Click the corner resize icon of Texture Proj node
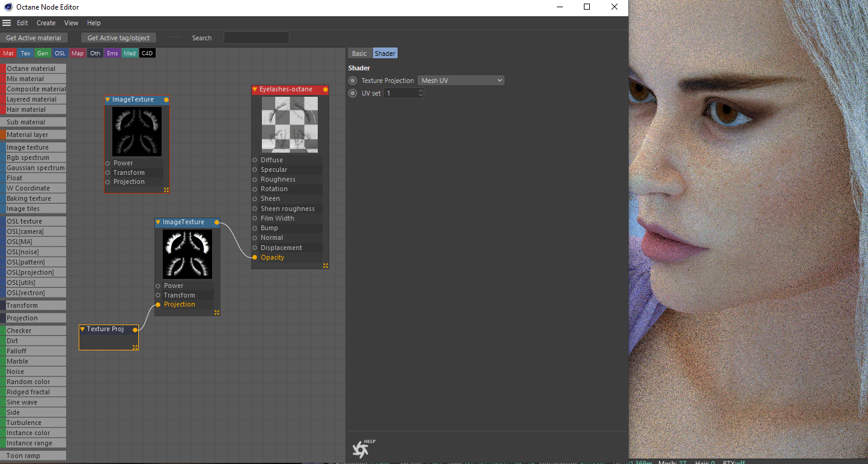Screen dimensions: 868x464 tap(135, 347)
